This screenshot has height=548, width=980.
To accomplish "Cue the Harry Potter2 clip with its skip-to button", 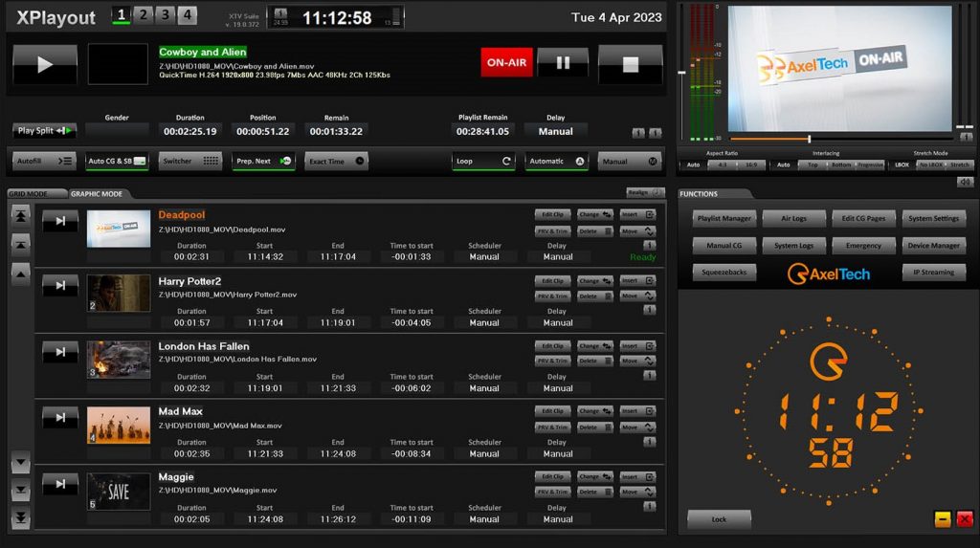I will pos(60,286).
